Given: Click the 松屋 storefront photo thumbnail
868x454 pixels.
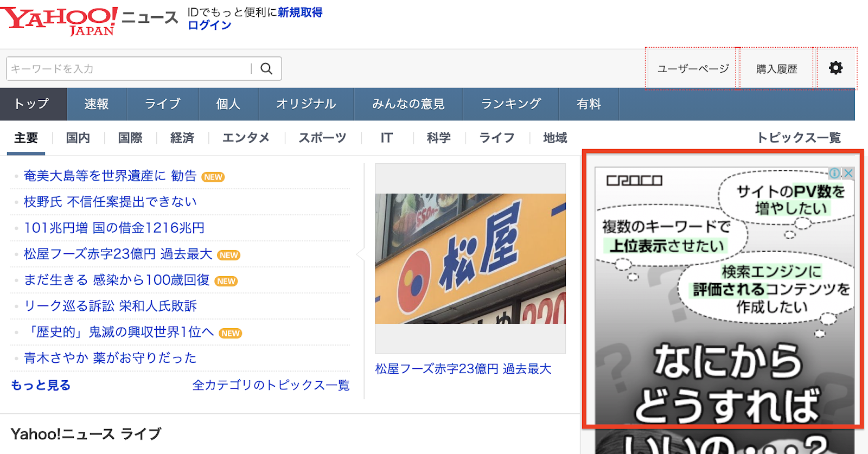Looking at the screenshot, I should coord(470,259).
